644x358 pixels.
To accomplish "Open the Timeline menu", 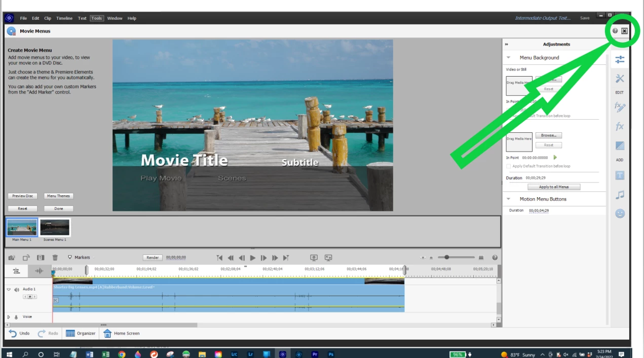I will pyautogui.click(x=64, y=18).
